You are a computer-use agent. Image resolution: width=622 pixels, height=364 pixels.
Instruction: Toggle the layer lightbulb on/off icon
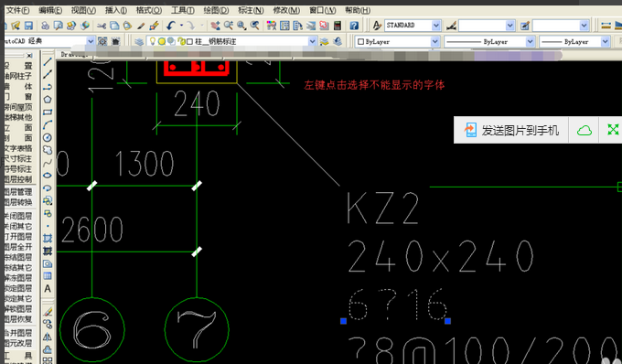coord(153,41)
